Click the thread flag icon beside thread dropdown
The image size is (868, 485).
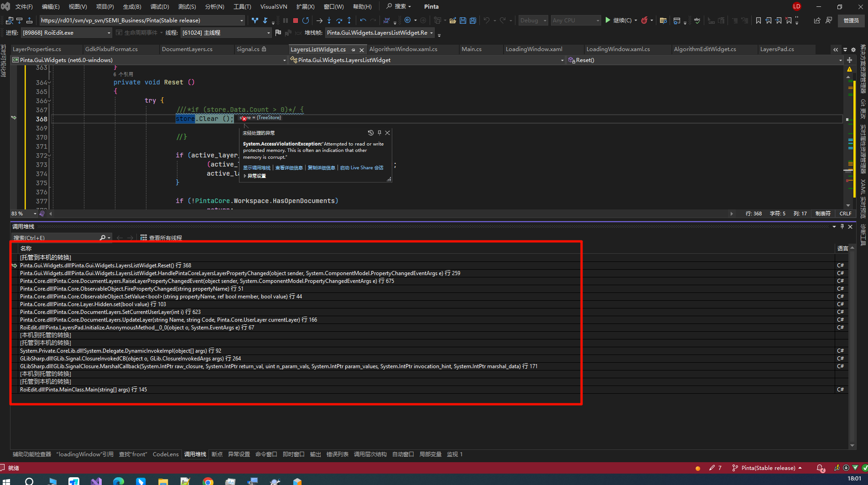coord(278,33)
